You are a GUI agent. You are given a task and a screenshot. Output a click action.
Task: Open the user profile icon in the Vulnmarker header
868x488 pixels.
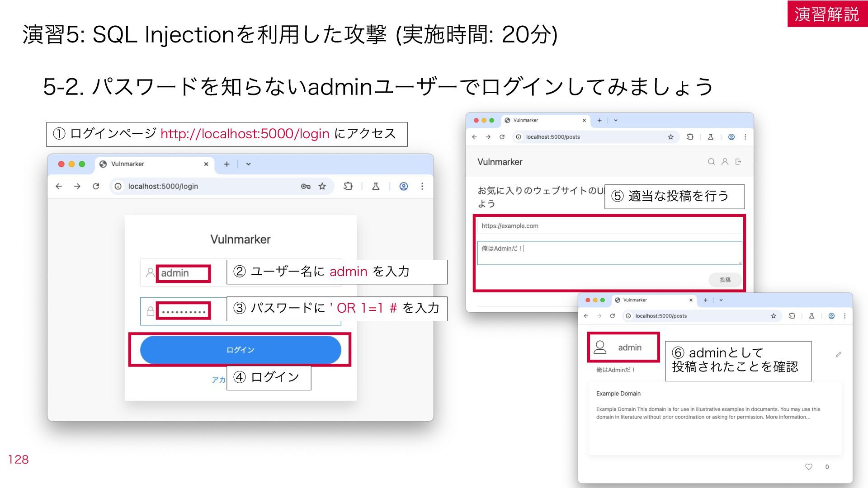pos(725,162)
